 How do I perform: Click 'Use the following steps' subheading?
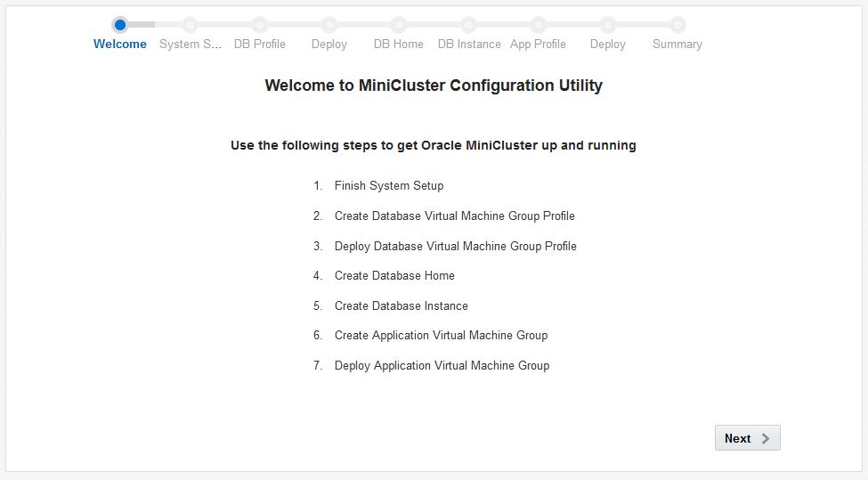tap(434, 146)
